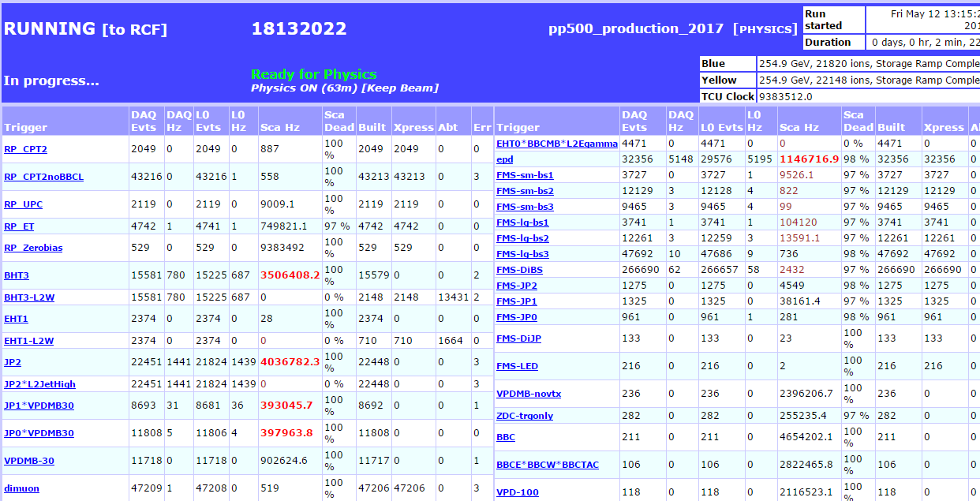
Task: Click the JP2 trigger link
Action: click(x=13, y=362)
